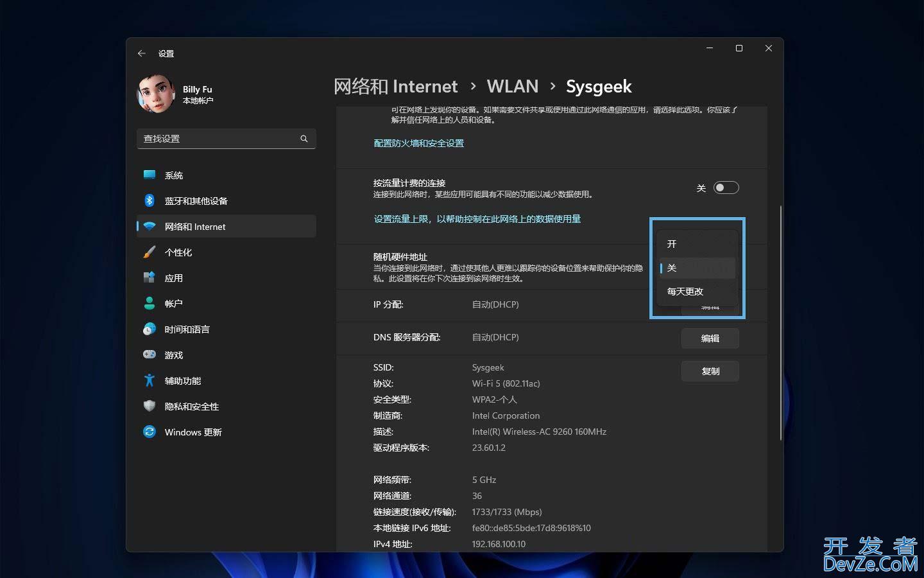The width and height of the screenshot is (924, 578).
Task: Maximize the Settings window
Action: (739, 48)
